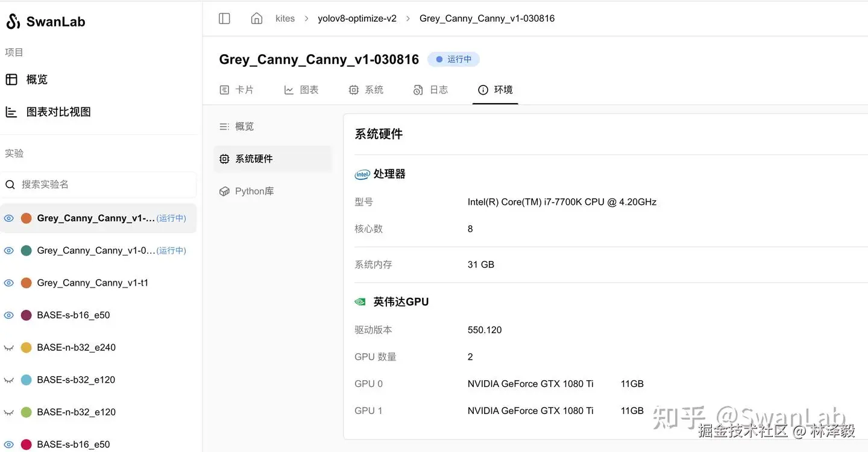Focus the 搜索实验名 search field
This screenshot has width=868, height=452.
[99, 184]
